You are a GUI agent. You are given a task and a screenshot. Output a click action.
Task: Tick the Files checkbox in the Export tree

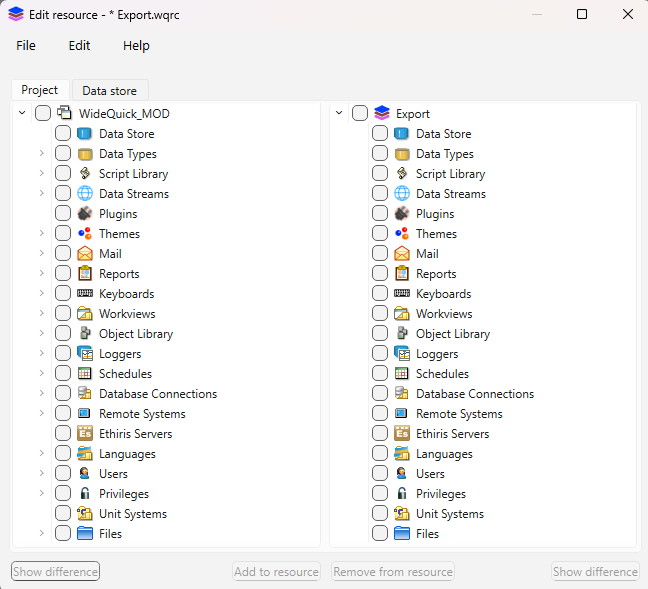(380, 533)
